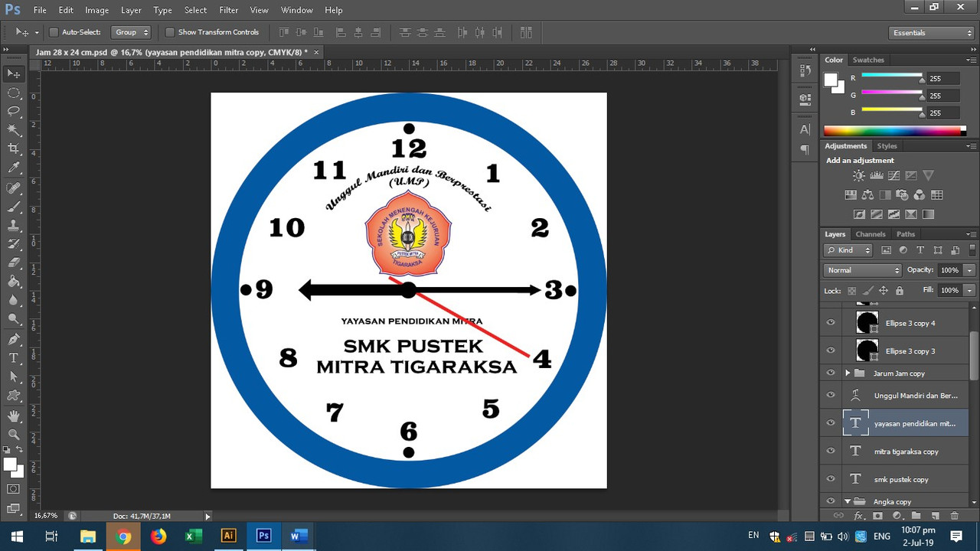
Task: Select the Zoom tool
Action: 14,434
